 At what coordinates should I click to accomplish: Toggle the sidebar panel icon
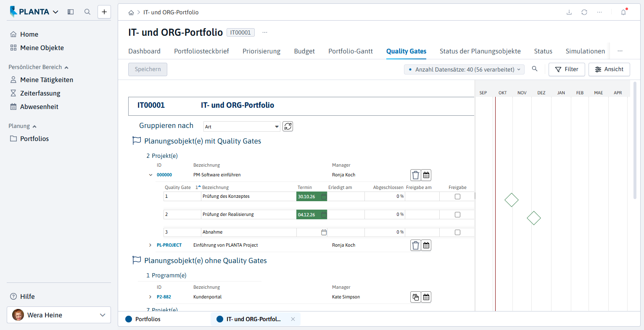point(71,12)
